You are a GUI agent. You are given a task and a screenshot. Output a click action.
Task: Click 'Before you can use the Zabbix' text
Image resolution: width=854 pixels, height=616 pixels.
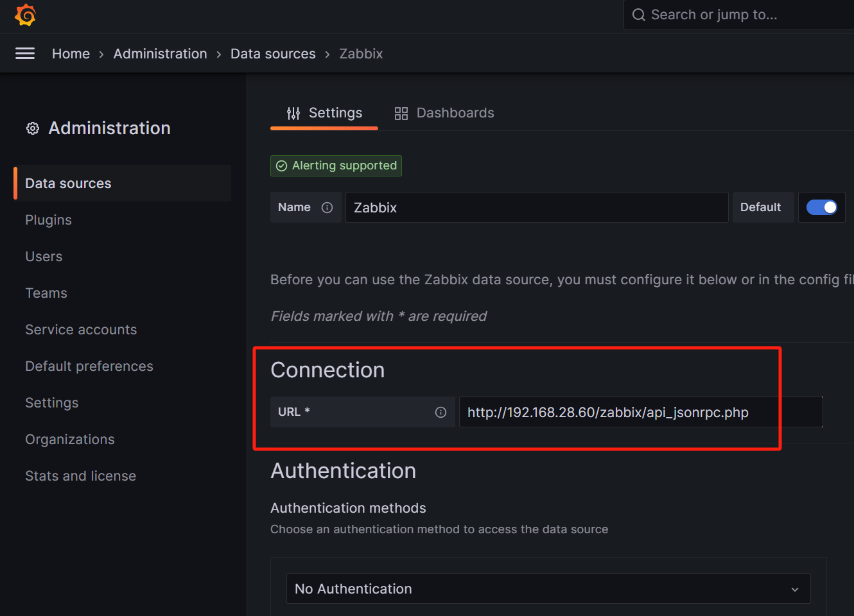(x=562, y=280)
